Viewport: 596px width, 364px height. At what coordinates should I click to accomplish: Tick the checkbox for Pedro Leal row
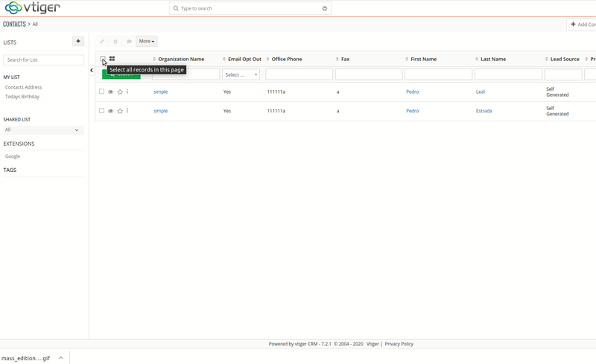pos(102,92)
